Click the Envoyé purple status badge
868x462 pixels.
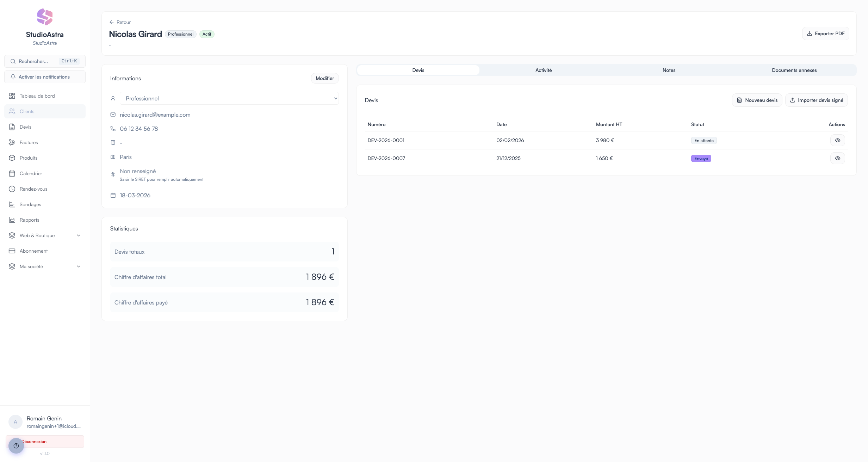701,159
